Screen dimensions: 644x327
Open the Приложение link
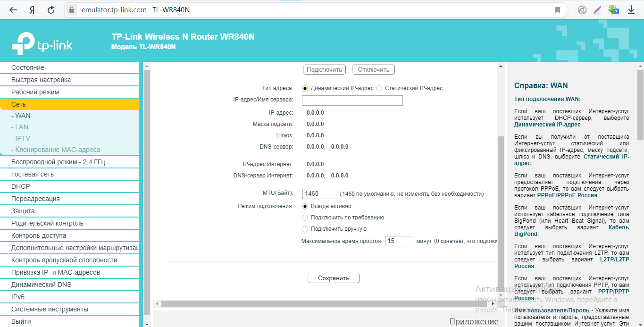pyautogui.click(x=474, y=321)
